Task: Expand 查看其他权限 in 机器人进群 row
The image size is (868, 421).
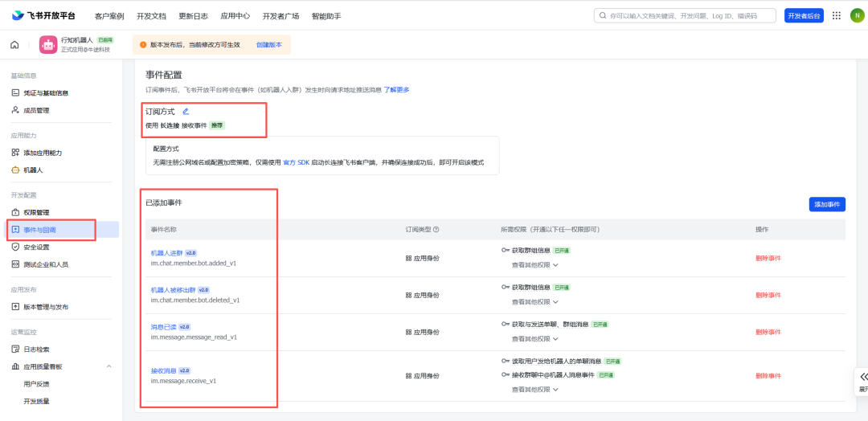Action: pyautogui.click(x=534, y=264)
